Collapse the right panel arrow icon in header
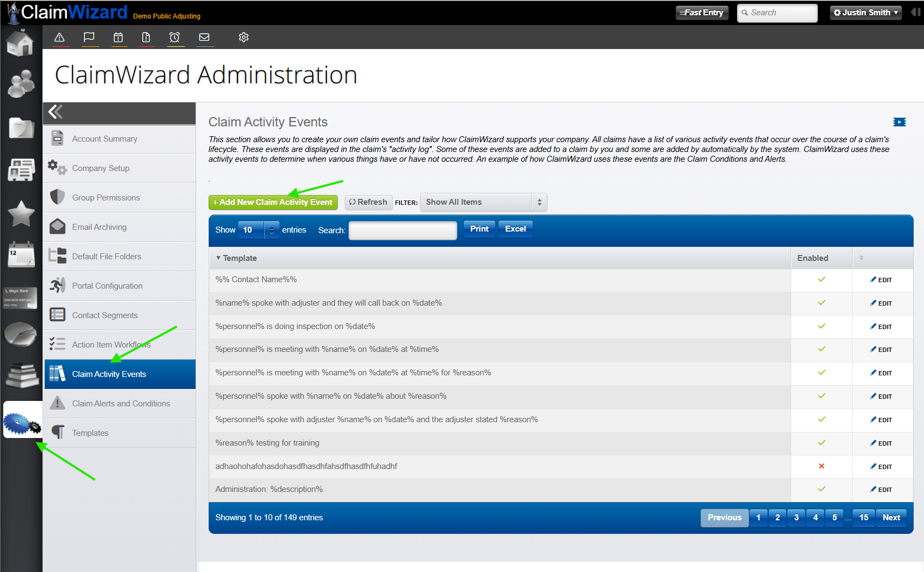924x572 pixels. point(916,12)
